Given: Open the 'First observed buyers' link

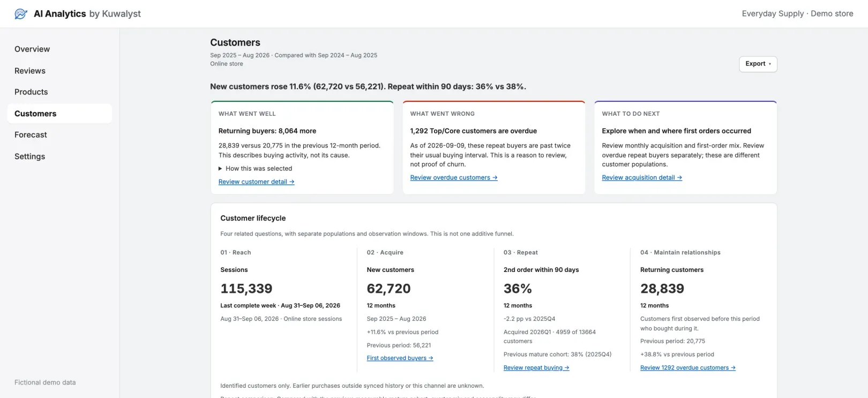Looking at the screenshot, I should click(x=400, y=358).
